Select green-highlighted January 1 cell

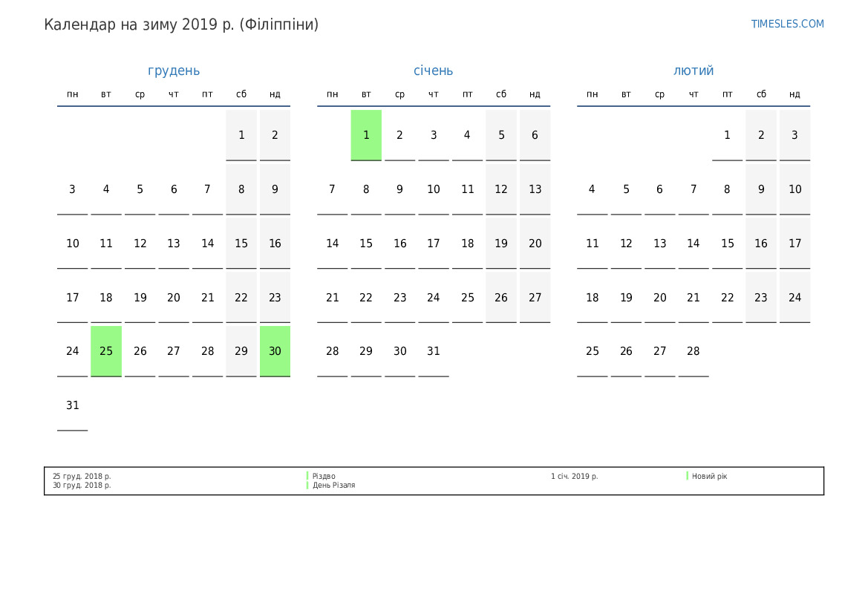pos(366,135)
